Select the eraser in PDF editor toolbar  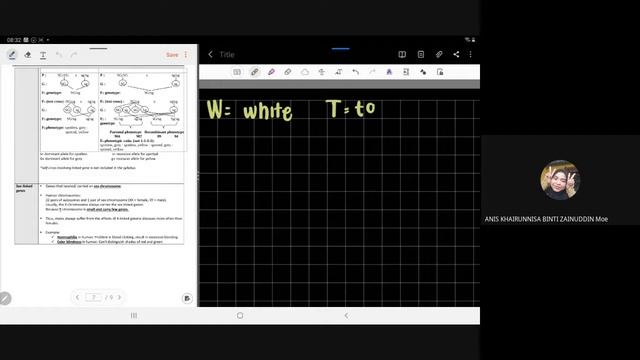(28, 55)
